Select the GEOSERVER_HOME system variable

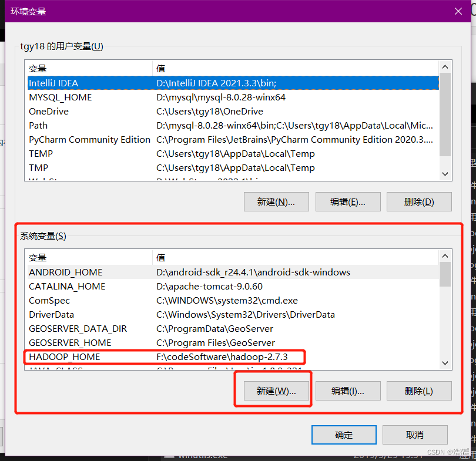click(x=233, y=343)
